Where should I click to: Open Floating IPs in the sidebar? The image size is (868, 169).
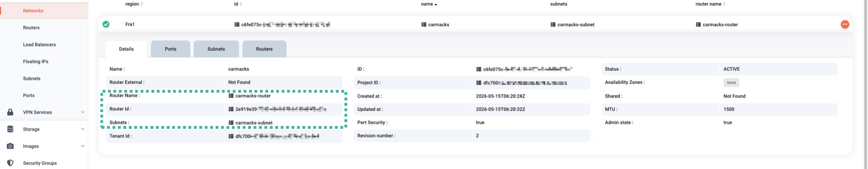tap(36, 61)
